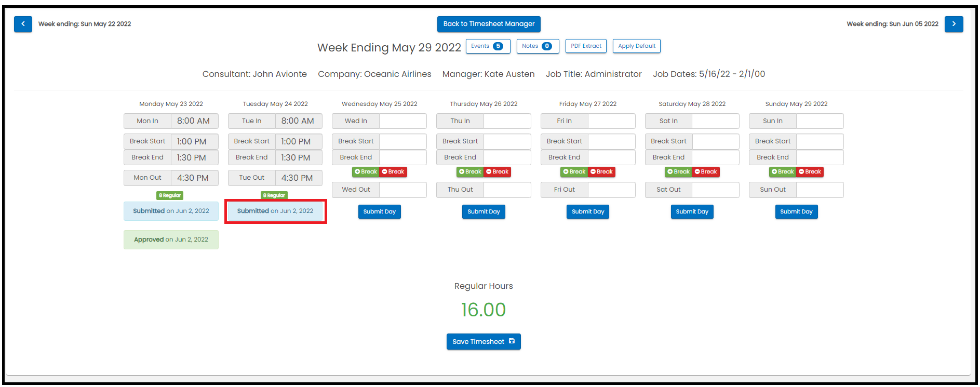Go to next week with right chevron
The width and height of the screenshot is (980, 387).
[x=954, y=24]
